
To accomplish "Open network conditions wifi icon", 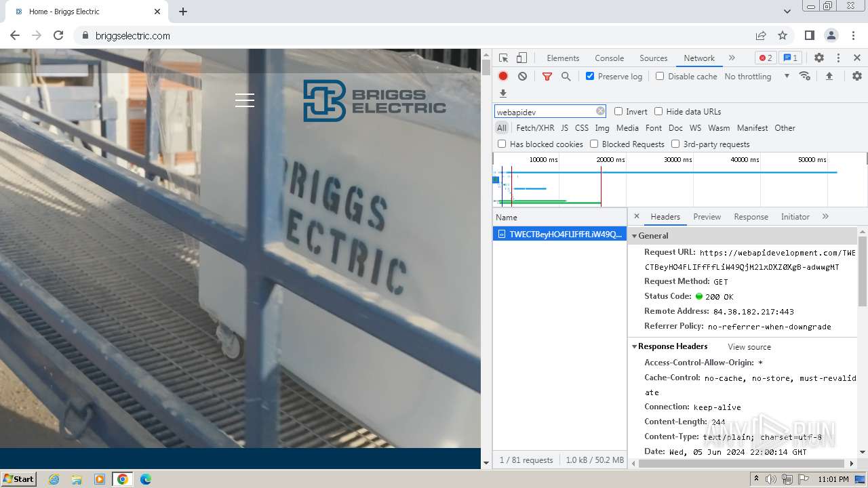I will click(x=805, y=77).
